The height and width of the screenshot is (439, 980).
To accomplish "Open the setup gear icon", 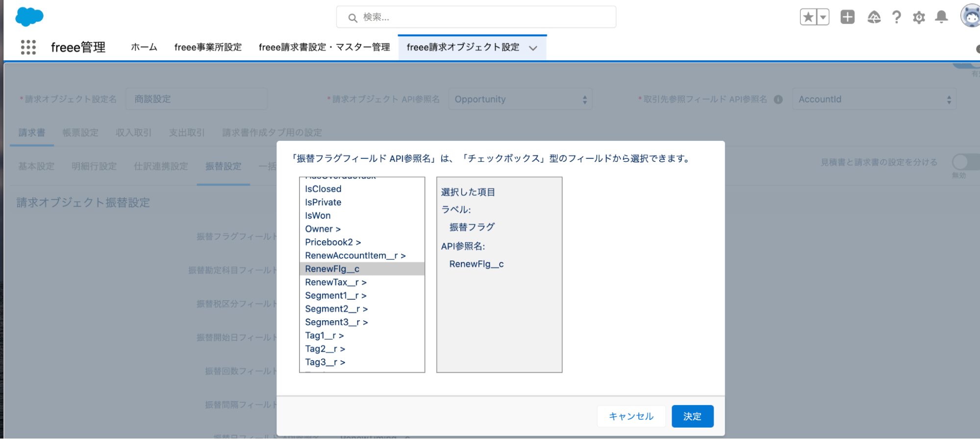I will pos(919,18).
